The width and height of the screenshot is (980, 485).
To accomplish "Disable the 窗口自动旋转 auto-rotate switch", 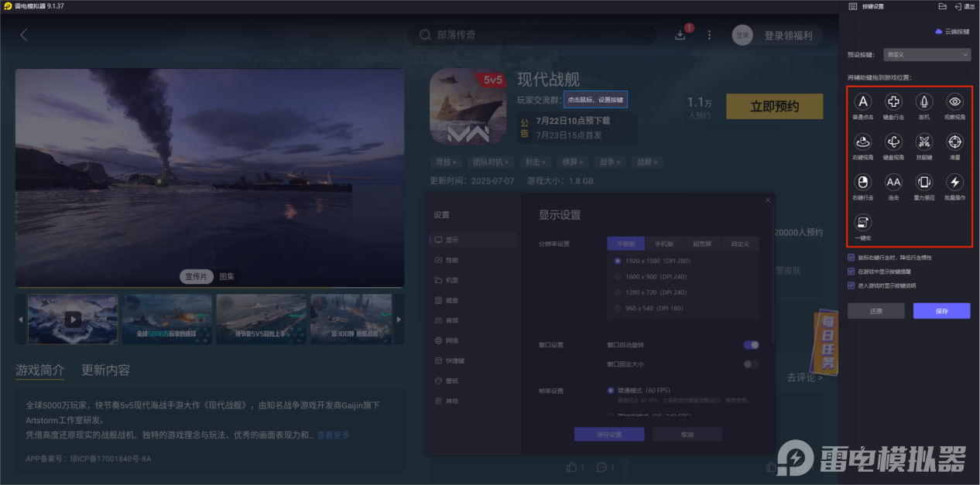I will 750,345.
